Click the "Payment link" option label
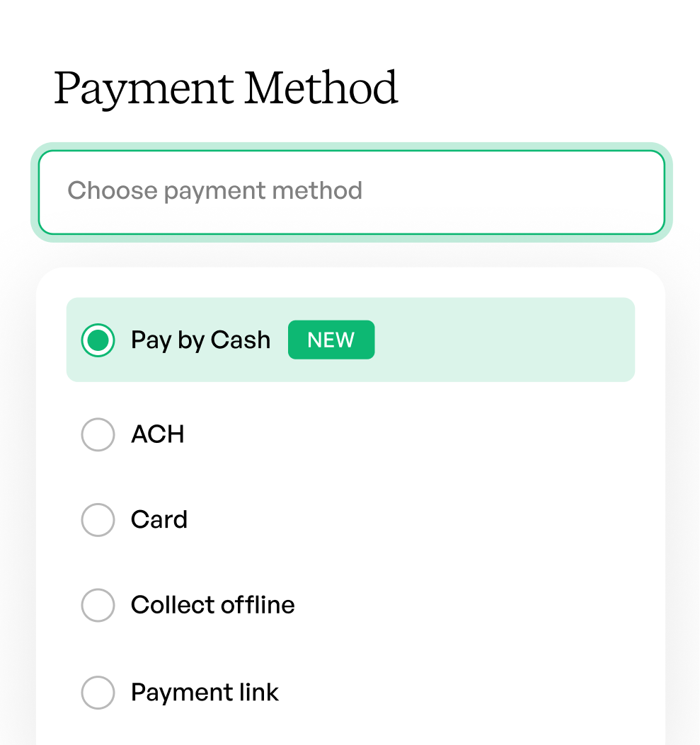The image size is (700, 745). click(x=205, y=692)
